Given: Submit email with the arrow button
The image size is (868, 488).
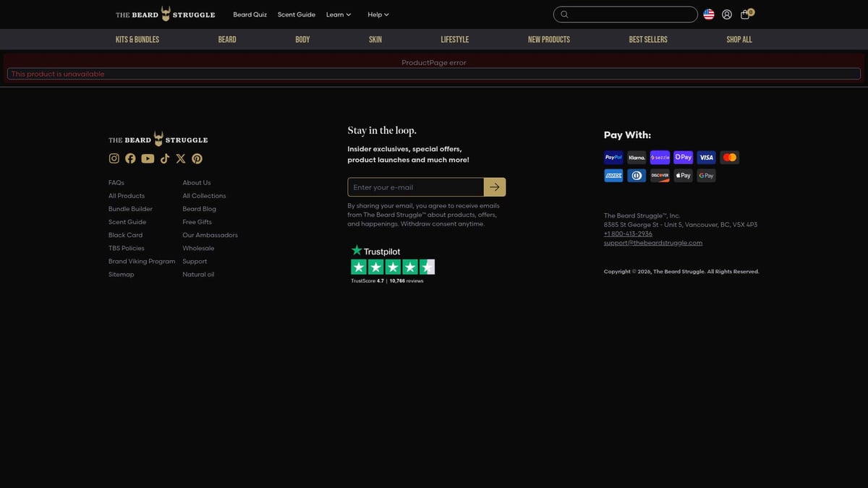Looking at the screenshot, I should pos(495,187).
